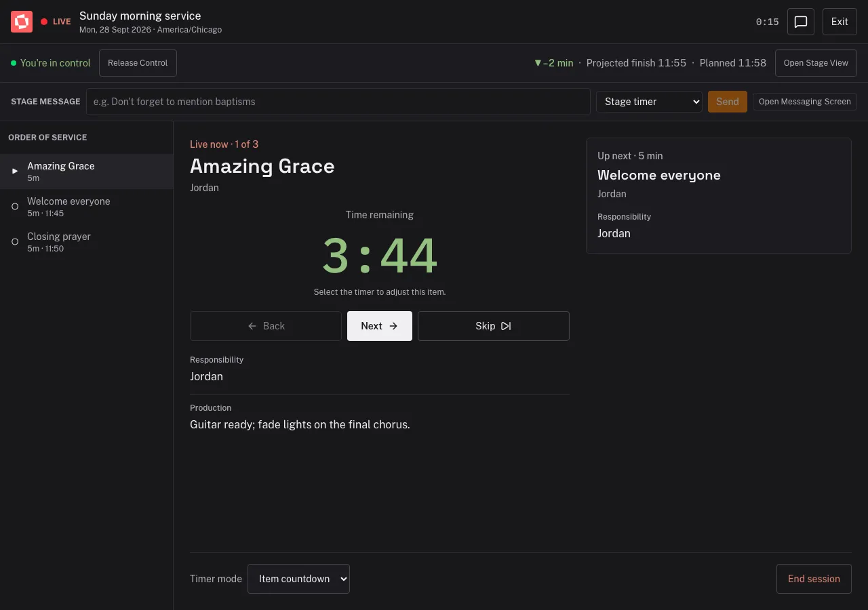Open the Stage timer dropdown
This screenshot has height=610, width=868.
649,102
